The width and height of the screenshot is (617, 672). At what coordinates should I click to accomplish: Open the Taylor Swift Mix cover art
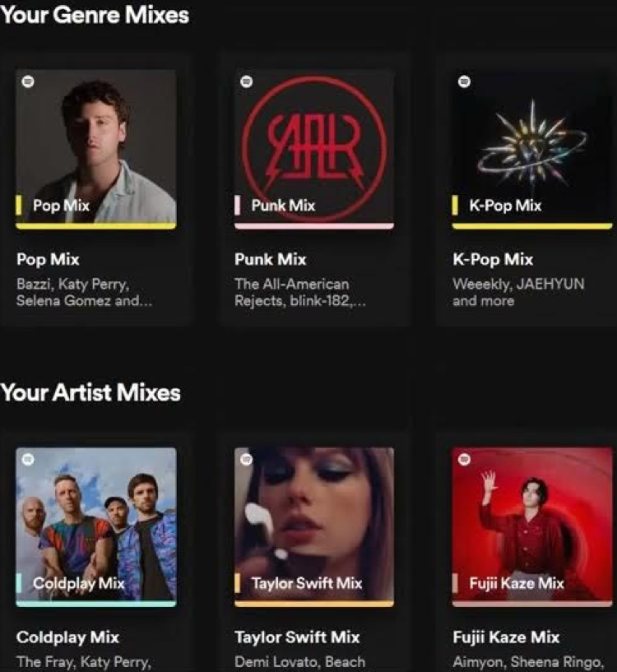(314, 527)
